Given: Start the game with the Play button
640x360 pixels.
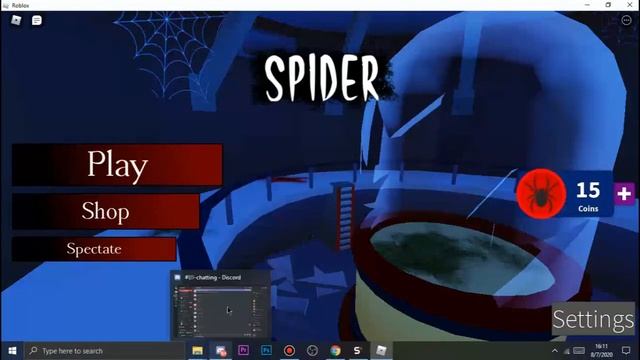Looking at the screenshot, I should pos(117,164).
